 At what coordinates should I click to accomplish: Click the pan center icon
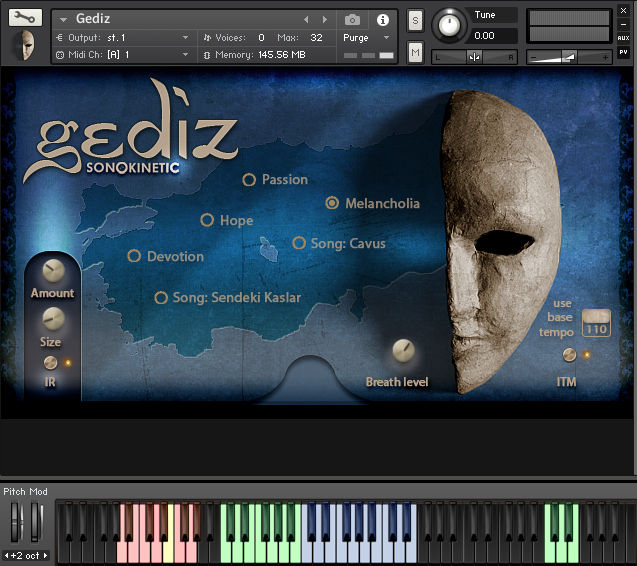(x=474, y=57)
